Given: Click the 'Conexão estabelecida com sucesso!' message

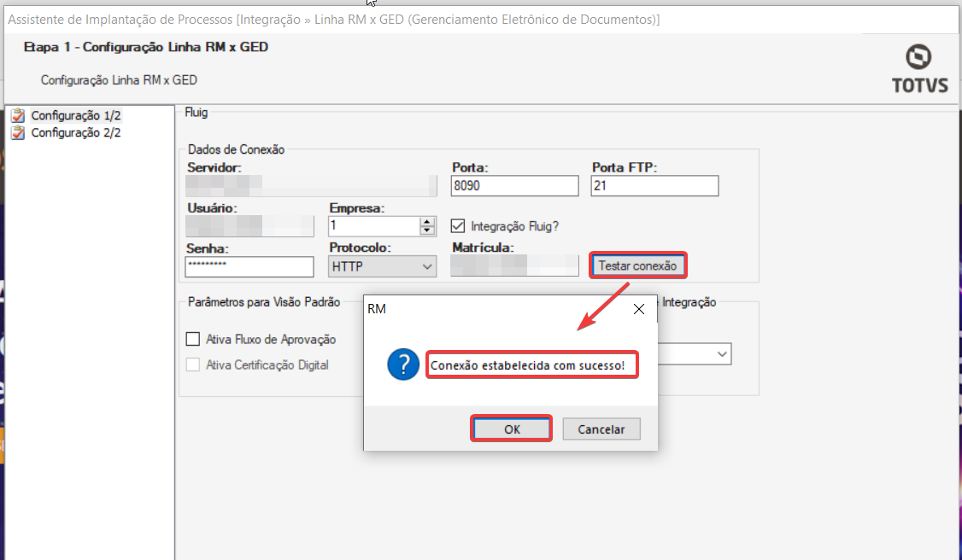Looking at the screenshot, I should pos(528,365).
